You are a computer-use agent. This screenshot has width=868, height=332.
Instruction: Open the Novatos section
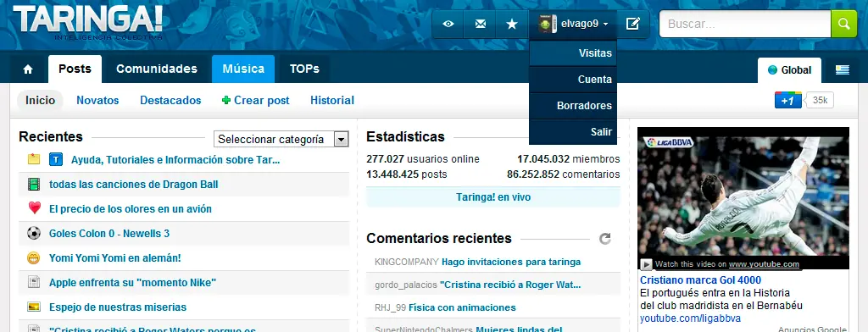click(97, 100)
